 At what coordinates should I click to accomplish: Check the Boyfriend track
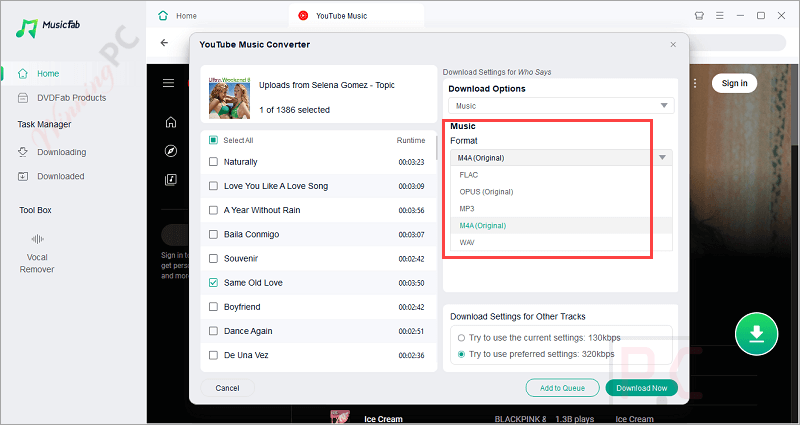tap(213, 307)
